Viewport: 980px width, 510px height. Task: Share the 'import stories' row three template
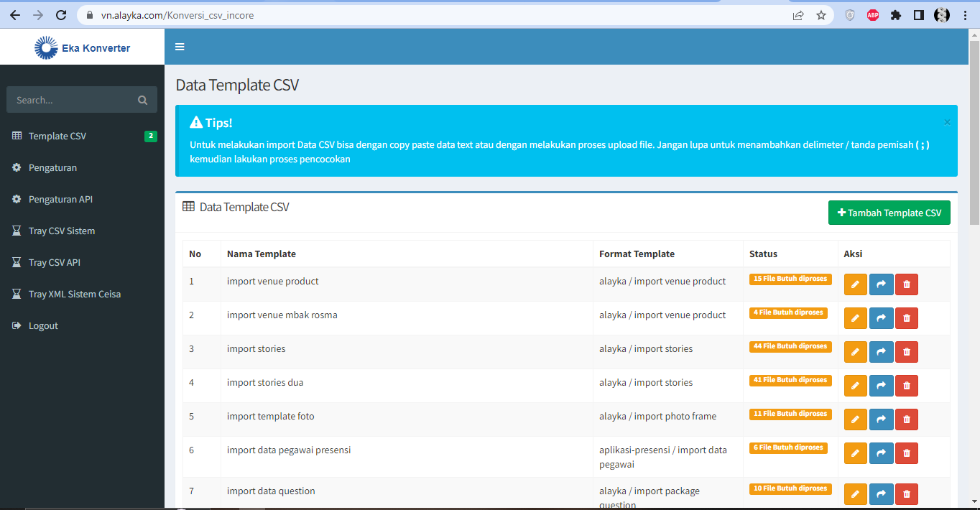881,352
